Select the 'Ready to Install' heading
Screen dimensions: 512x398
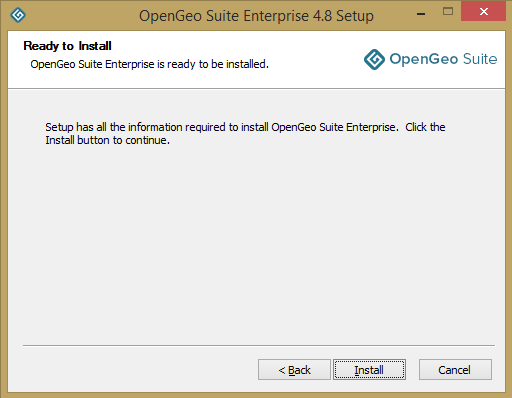(x=67, y=46)
